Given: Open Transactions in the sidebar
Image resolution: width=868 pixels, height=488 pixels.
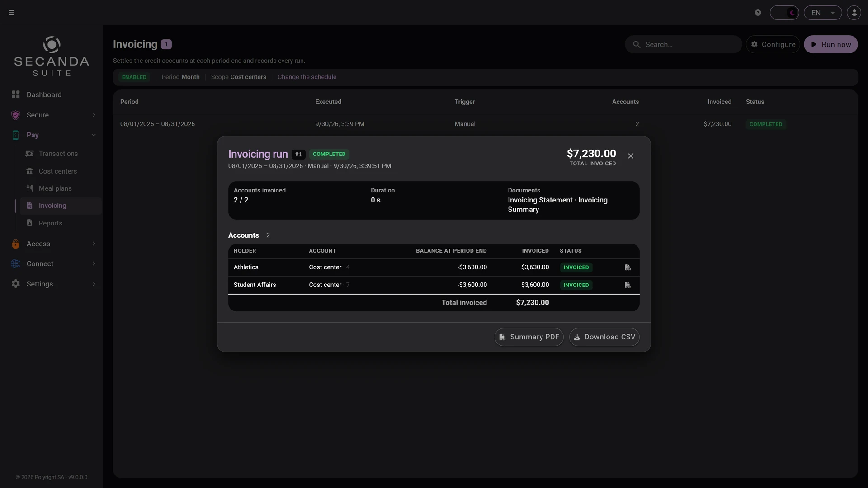Looking at the screenshot, I should [58, 154].
